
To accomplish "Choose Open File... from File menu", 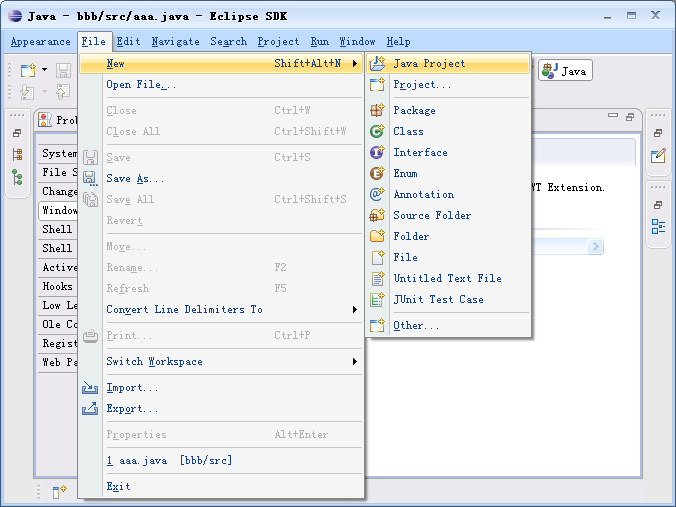I will pos(221,84).
